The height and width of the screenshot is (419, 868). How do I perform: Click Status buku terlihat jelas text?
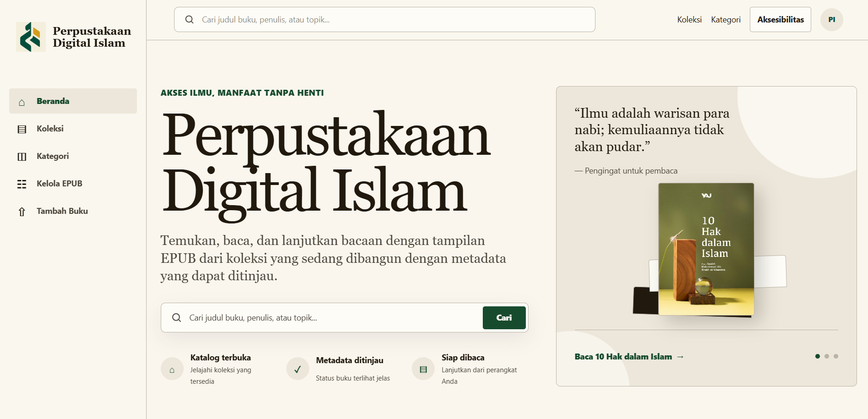coord(353,378)
